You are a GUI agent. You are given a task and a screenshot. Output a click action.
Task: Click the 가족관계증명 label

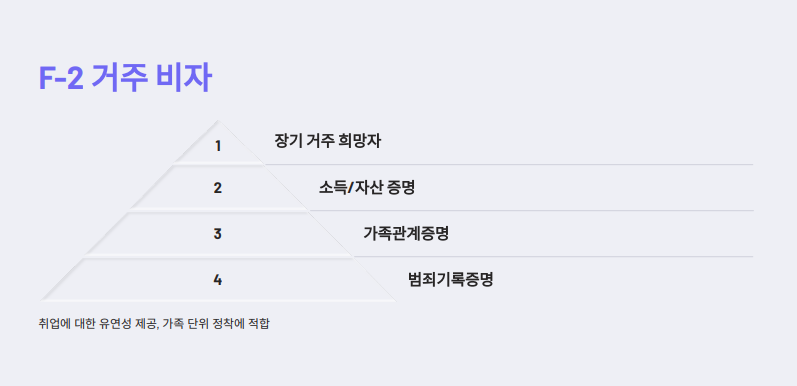[x=406, y=233]
